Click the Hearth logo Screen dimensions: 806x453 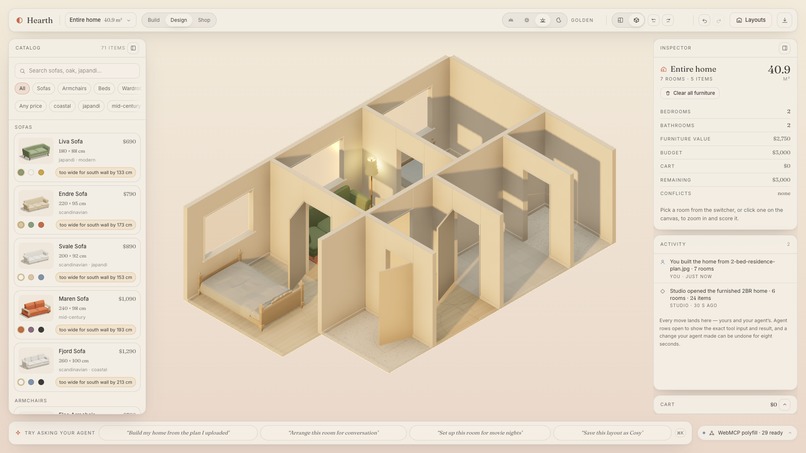(x=34, y=20)
